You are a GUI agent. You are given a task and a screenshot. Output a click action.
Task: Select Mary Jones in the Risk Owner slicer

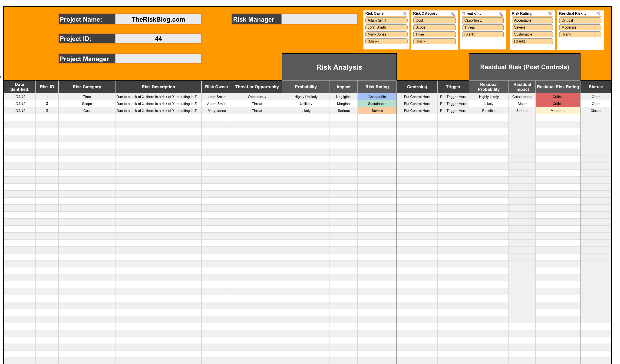[x=386, y=34]
